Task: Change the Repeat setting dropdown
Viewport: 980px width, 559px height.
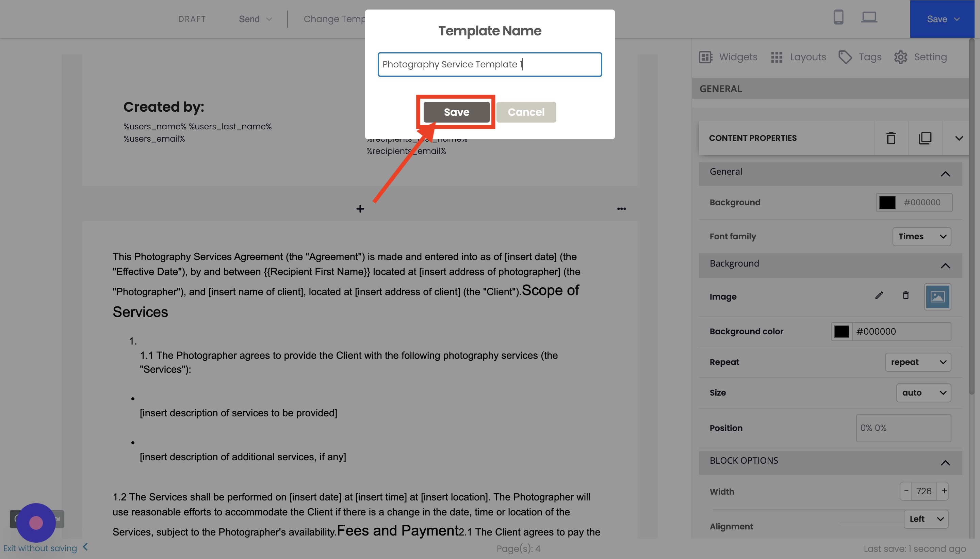Action: pyautogui.click(x=918, y=362)
